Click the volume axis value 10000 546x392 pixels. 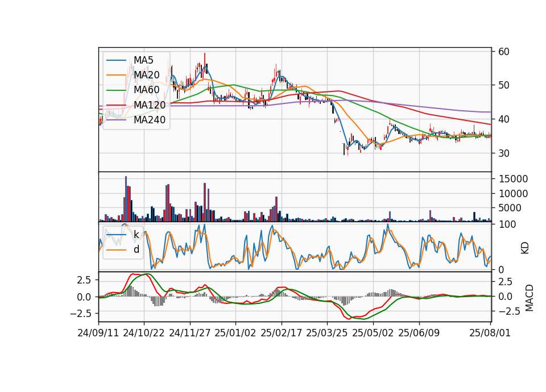click(x=514, y=193)
